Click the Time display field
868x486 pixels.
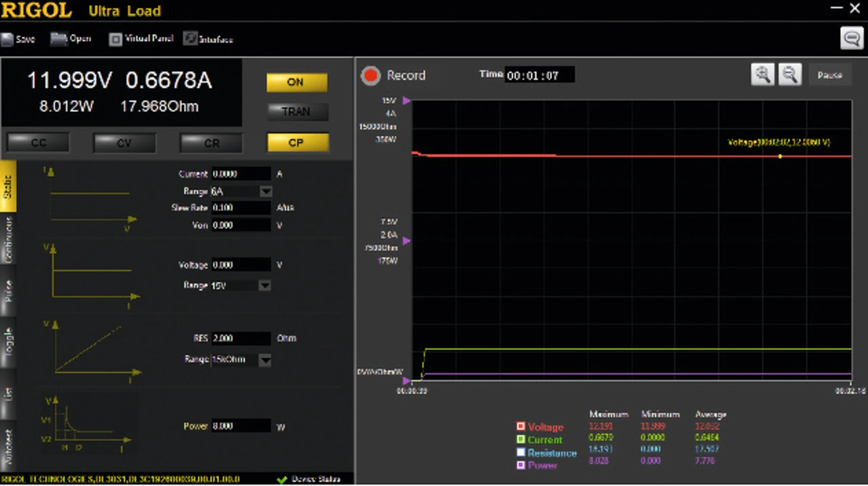click(540, 75)
